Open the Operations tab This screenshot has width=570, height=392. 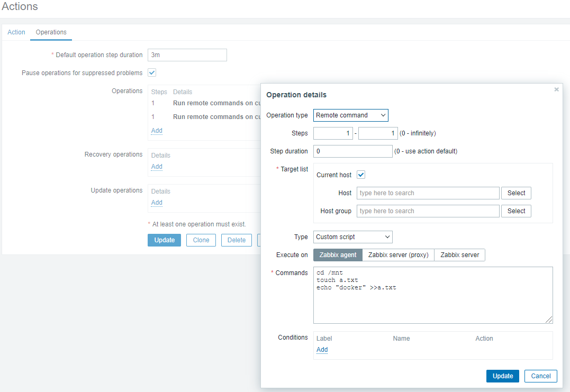pyautogui.click(x=51, y=32)
